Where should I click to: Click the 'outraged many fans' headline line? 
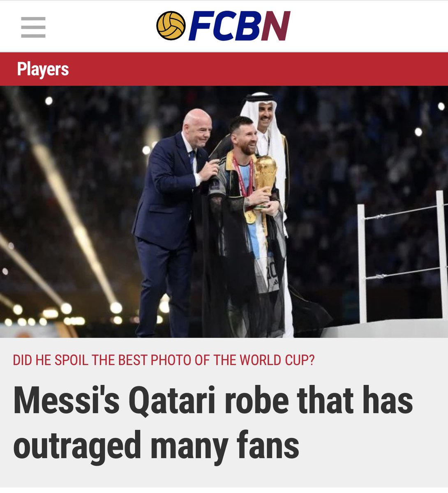pos(156,445)
